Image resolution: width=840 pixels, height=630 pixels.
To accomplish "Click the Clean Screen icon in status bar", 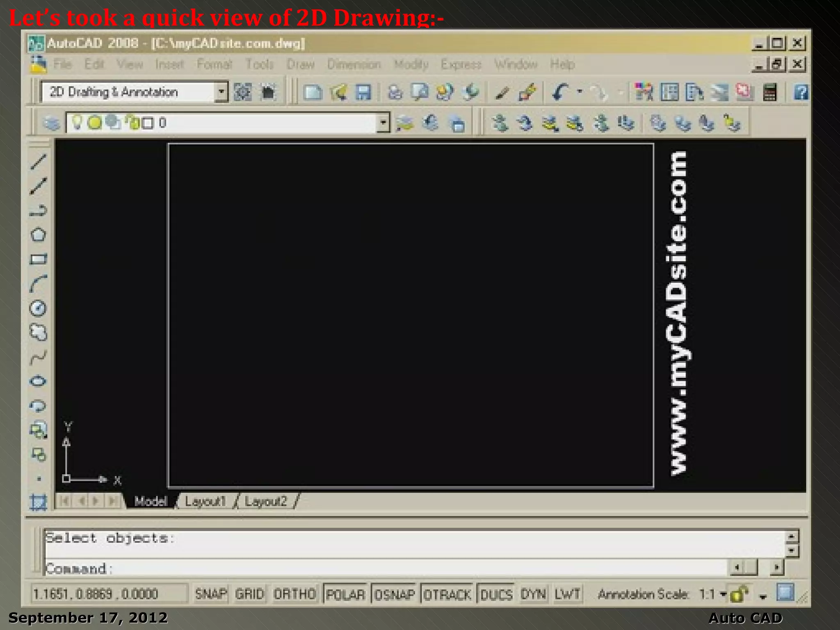I will pos(785,592).
